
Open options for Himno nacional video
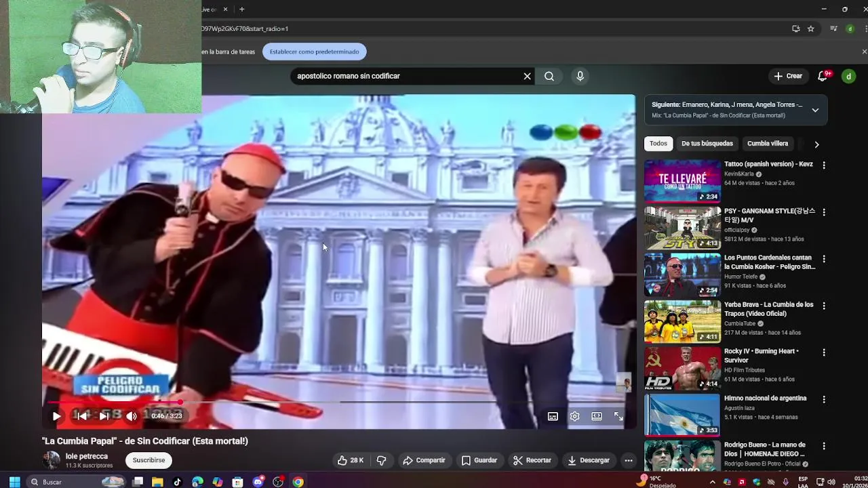tap(824, 399)
